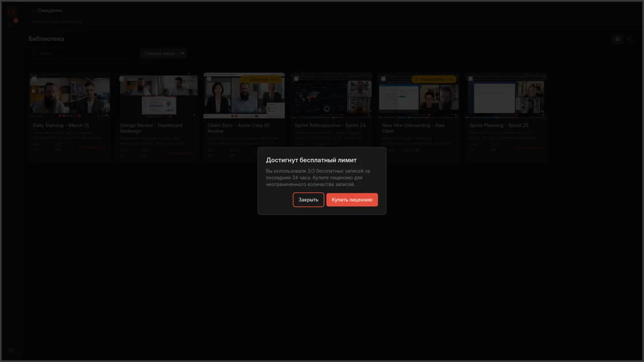Open the Сначала новые sort dropdown
The height and width of the screenshot is (362, 644).
click(x=163, y=53)
